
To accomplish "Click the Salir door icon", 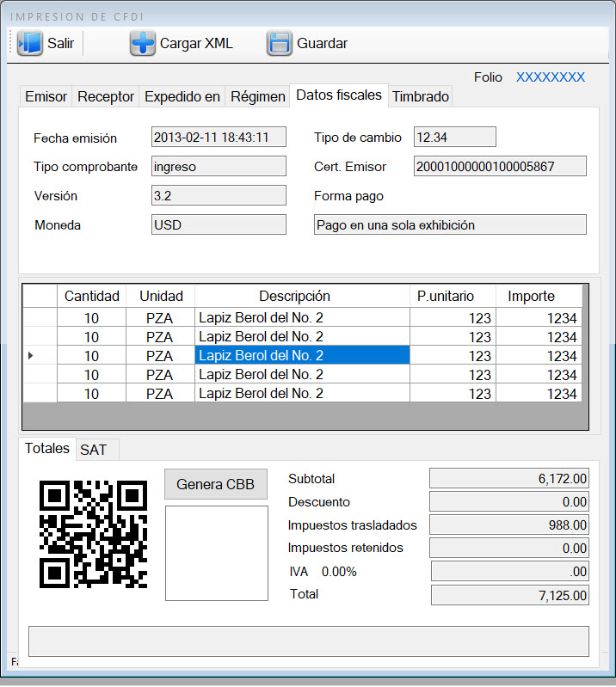I will (x=30, y=43).
